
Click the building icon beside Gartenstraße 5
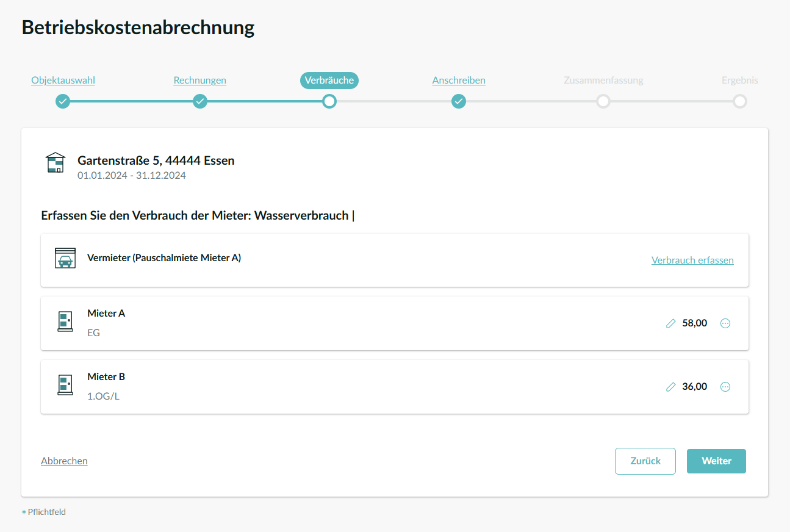click(56, 163)
